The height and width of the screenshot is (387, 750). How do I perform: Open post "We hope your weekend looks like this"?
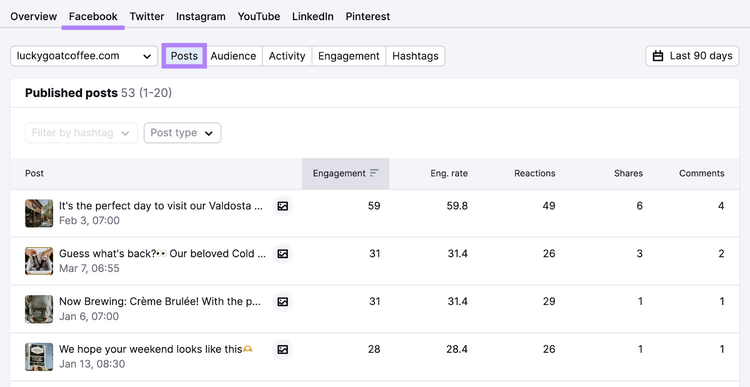[156, 349]
